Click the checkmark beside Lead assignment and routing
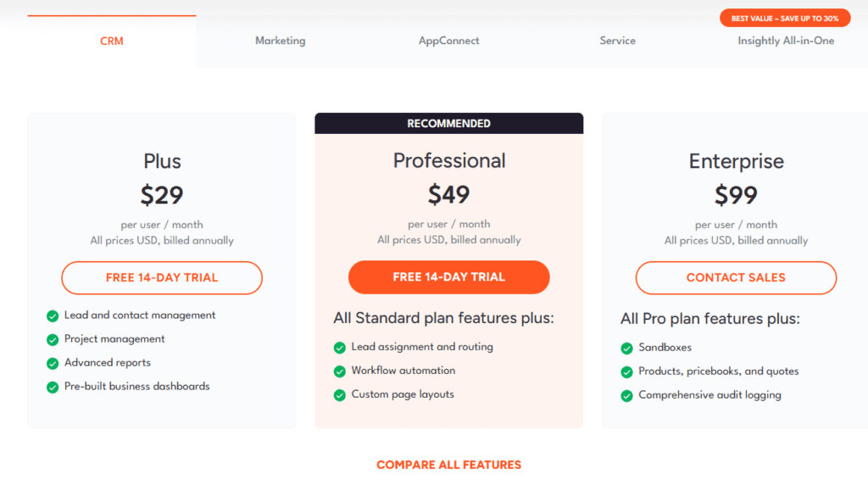This screenshot has width=868, height=486. coord(340,348)
